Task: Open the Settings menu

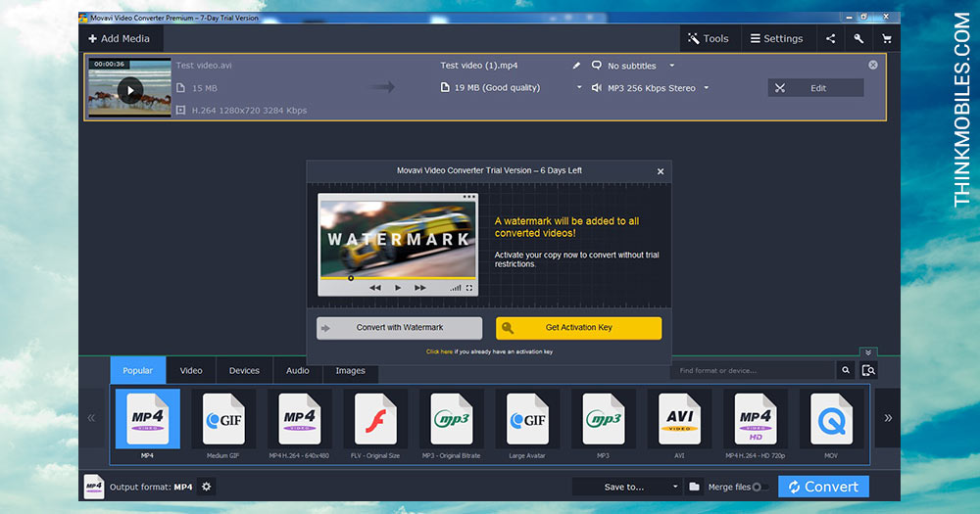Action: click(777, 39)
